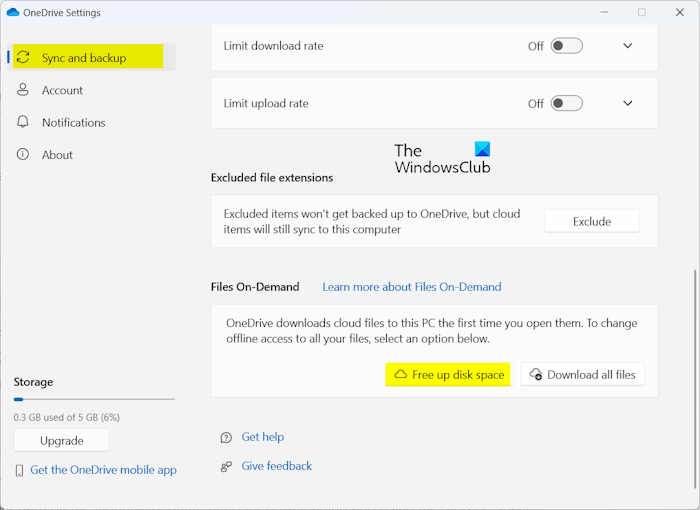Toggle the Limit upload rate switch
This screenshot has width=700, height=510.
(566, 103)
